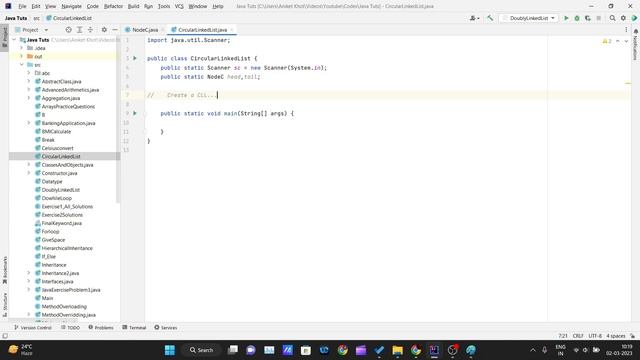The width and height of the screenshot is (640, 360).
Task: Open the user account icon menu
Action: pos(474,18)
